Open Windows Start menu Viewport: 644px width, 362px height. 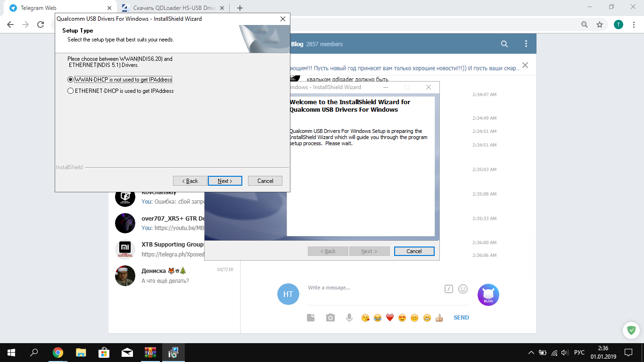[11, 353]
